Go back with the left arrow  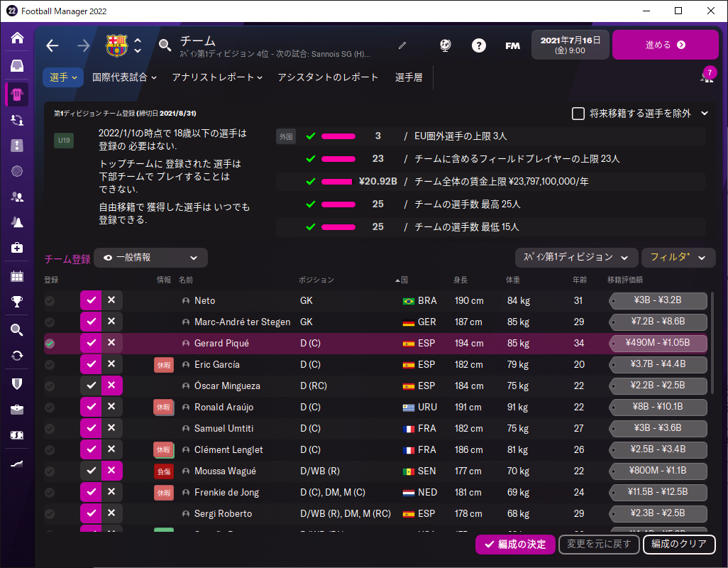point(53,45)
